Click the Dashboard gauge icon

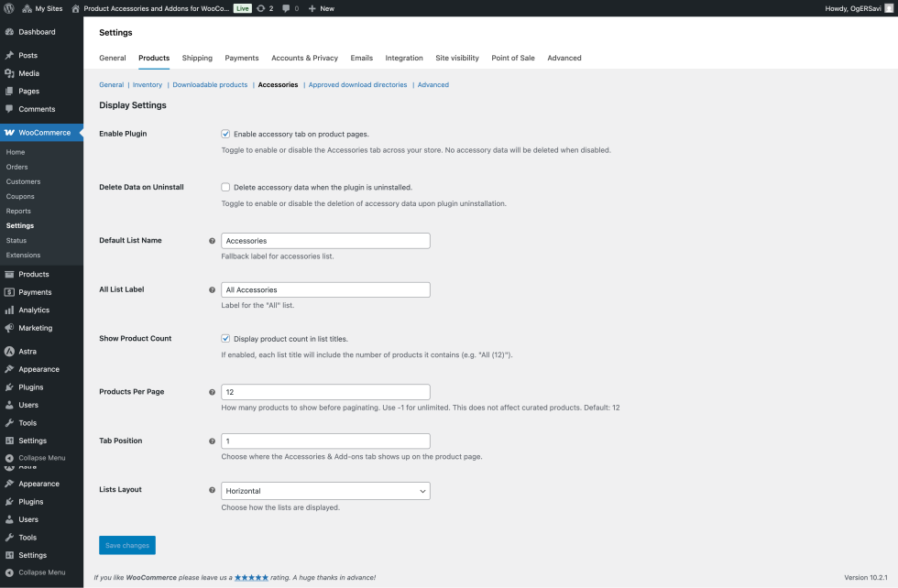(x=9, y=32)
